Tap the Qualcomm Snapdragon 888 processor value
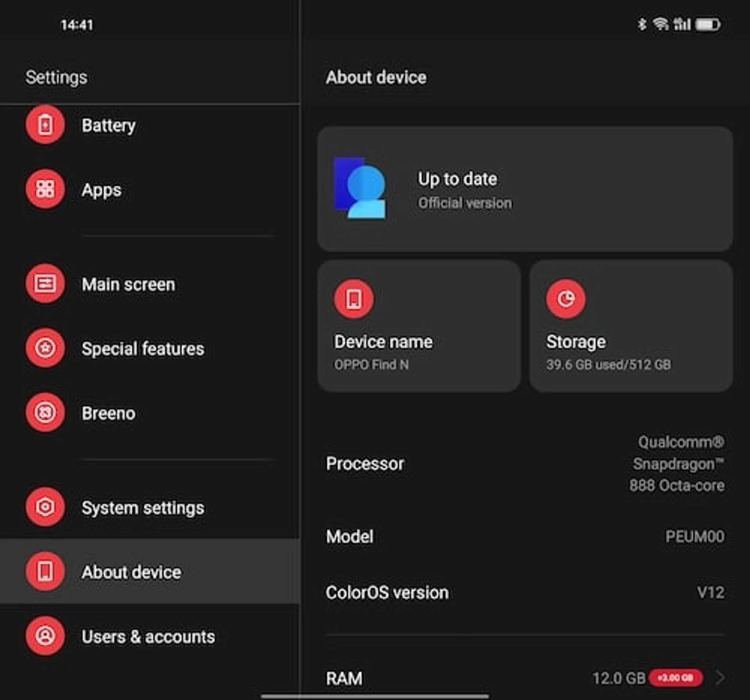The height and width of the screenshot is (700, 750). coord(677,464)
